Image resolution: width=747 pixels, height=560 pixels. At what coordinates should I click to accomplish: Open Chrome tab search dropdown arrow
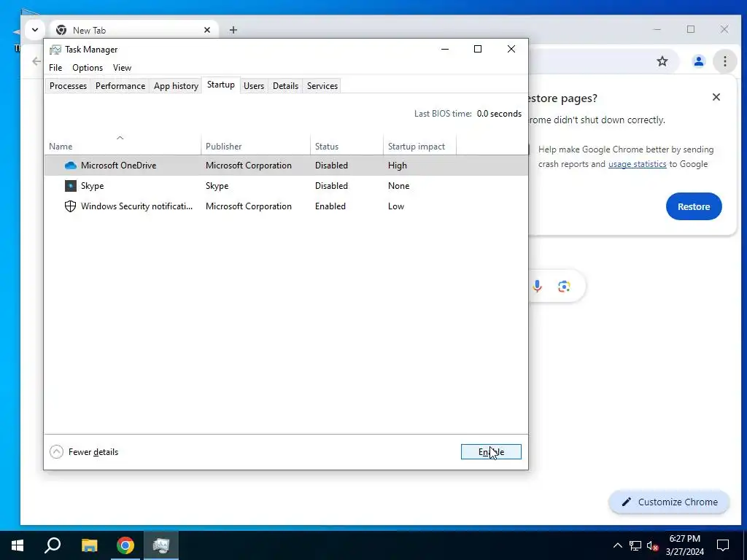pos(35,29)
